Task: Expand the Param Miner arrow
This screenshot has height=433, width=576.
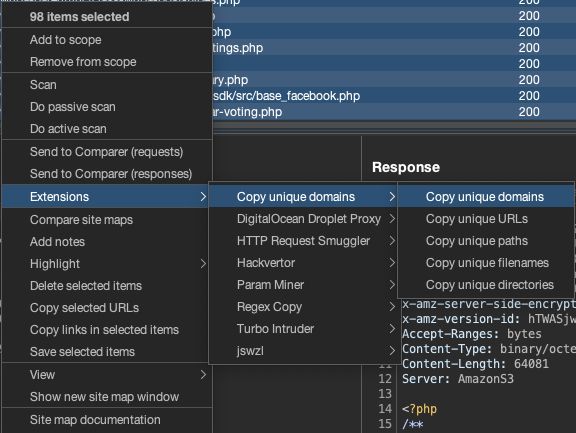Action: point(392,285)
